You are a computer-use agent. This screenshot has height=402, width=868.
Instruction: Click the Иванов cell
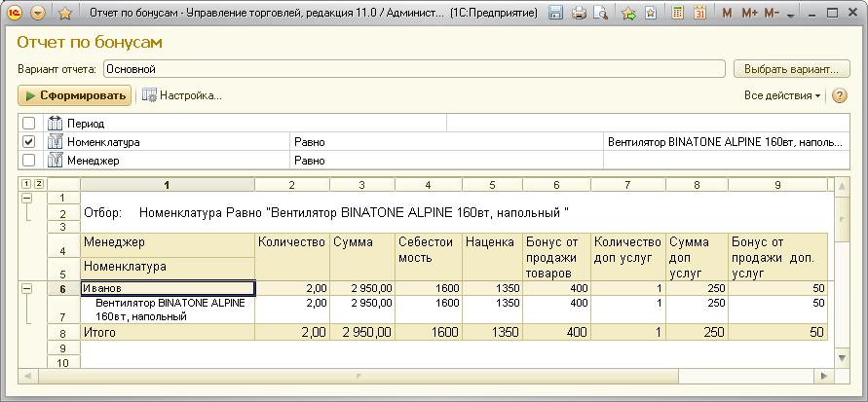[x=168, y=288]
